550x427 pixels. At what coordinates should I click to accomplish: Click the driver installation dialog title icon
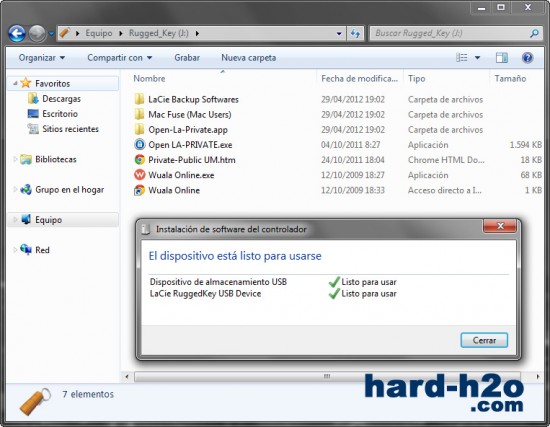click(x=146, y=229)
